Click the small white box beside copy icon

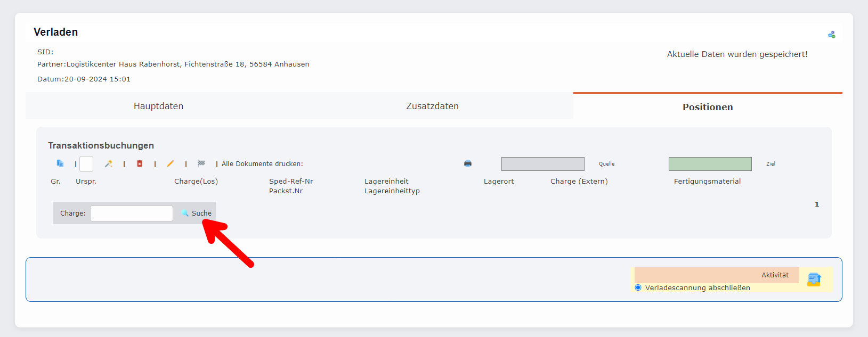(86, 164)
